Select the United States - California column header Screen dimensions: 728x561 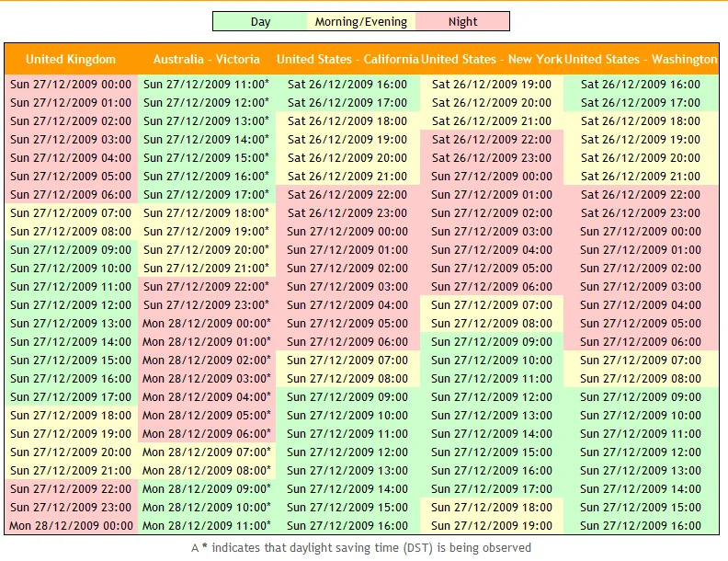pyautogui.click(x=347, y=59)
